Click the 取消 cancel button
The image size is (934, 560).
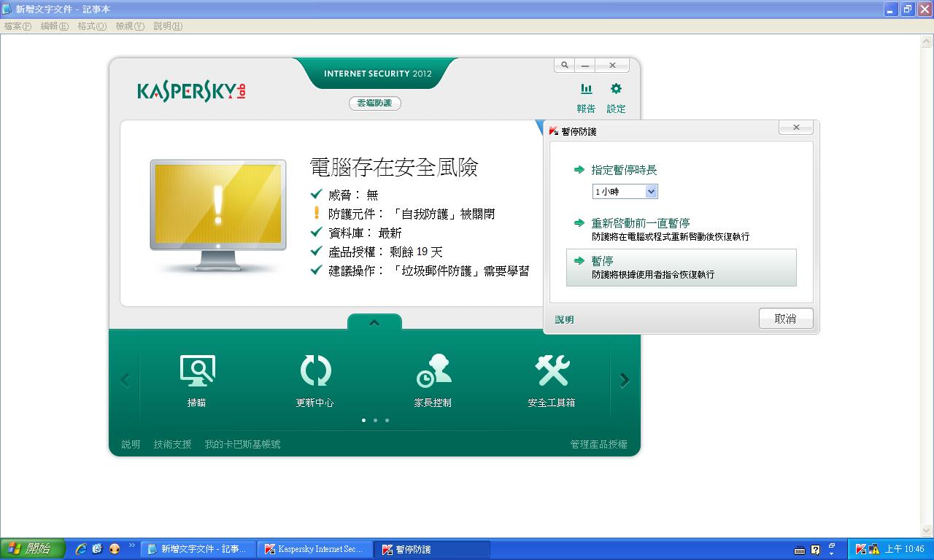pyautogui.click(x=785, y=319)
